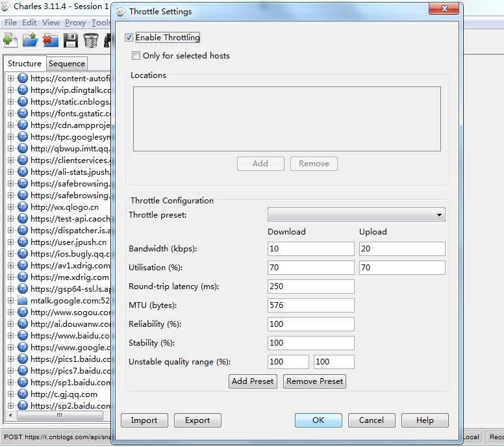
Task: Open the File menu
Action: tap(10, 23)
